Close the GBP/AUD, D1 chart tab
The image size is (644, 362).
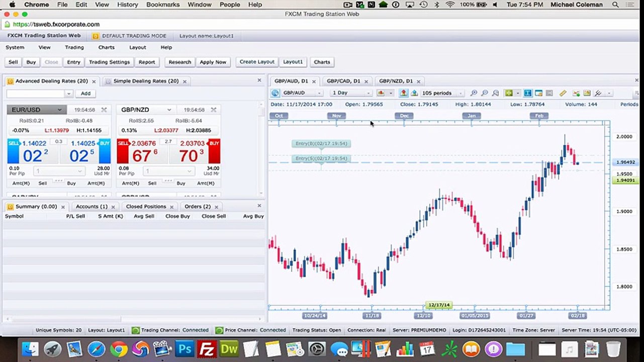[x=314, y=81]
